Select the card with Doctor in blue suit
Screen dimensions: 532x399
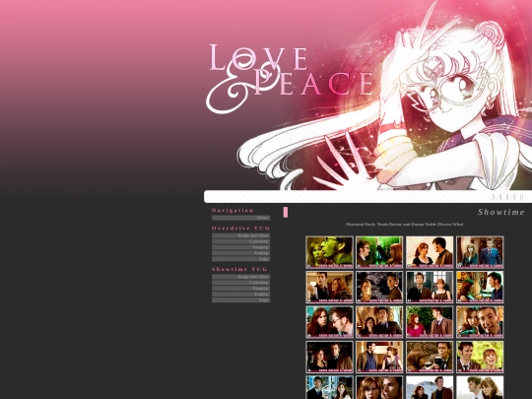(480, 252)
